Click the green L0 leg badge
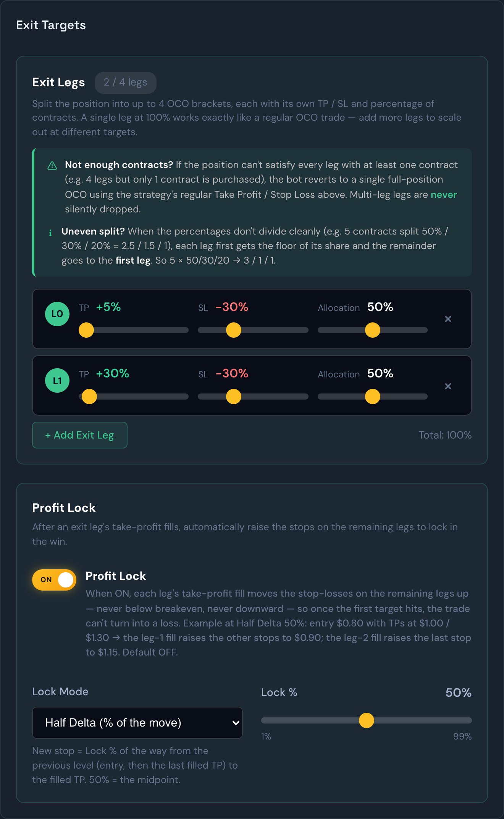This screenshot has width=504, height=819. (57, 314)
